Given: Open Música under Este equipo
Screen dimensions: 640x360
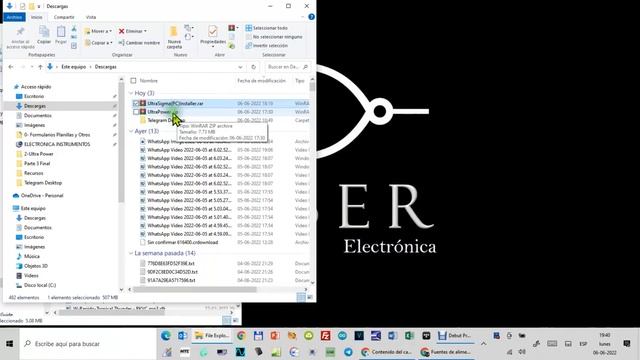Looking at the screenshot, I should pos(31,256).
